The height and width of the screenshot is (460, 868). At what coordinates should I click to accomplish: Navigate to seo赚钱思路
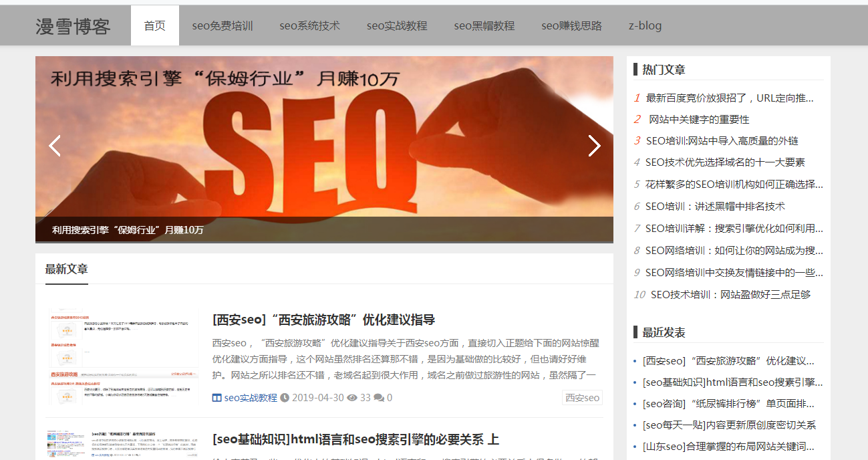pyautogui.click(x=572, y=25)
